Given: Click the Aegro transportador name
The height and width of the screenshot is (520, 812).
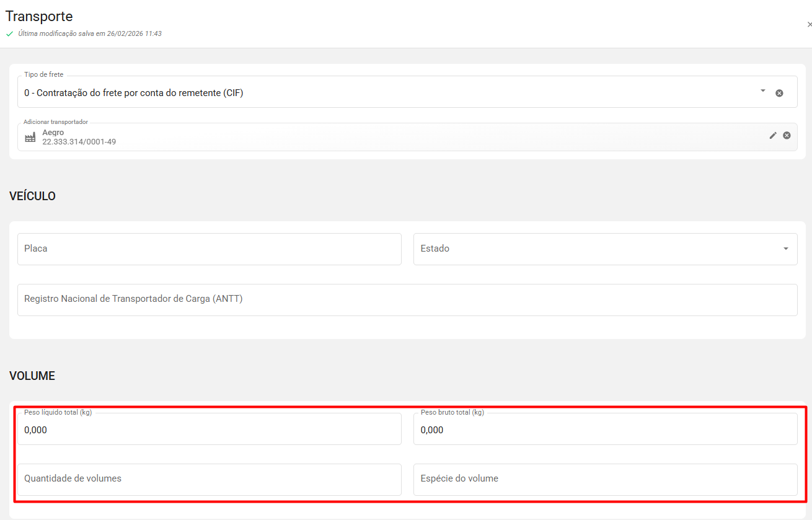Looking at the screenshot, I should pyautogui.click(x=53, y=133).
